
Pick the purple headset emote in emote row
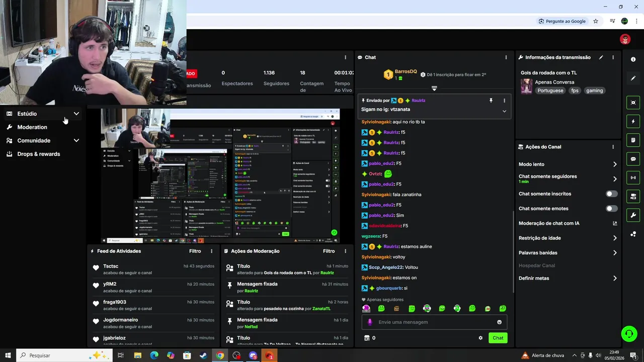pos(366,308)
